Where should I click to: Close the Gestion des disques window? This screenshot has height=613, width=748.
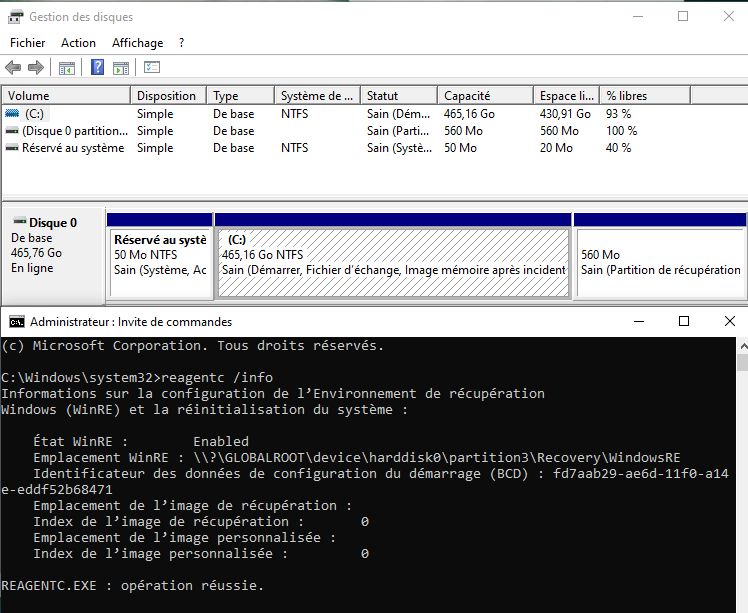click(728, 17)
